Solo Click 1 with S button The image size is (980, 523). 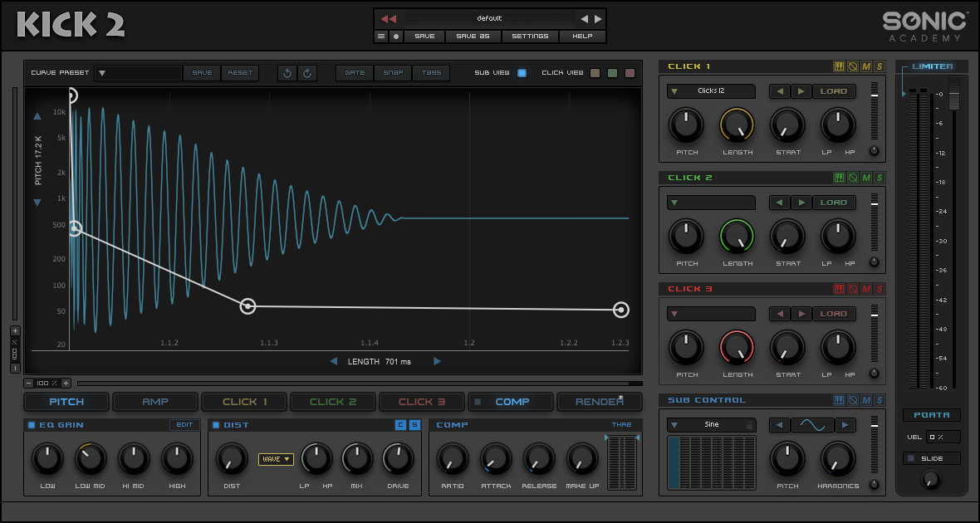click(x=880, y=66)
